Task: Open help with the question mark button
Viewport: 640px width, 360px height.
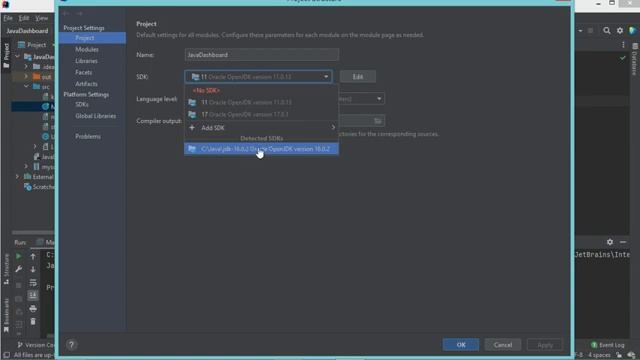Action: tap(71, 345)
